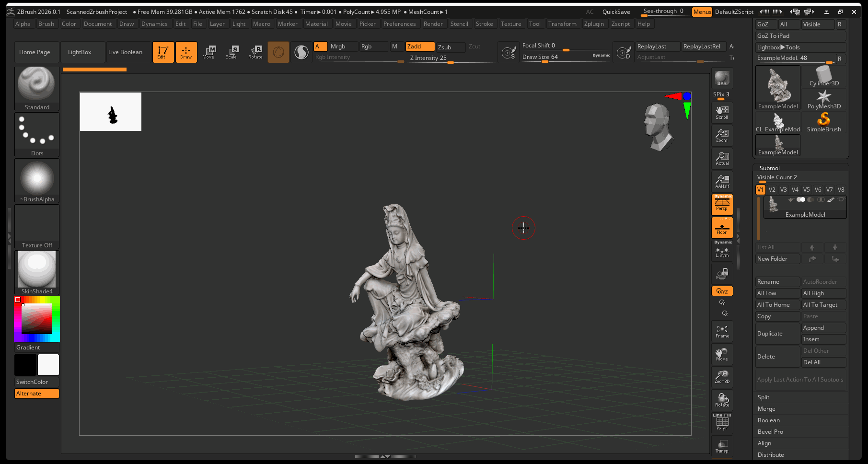Click the Frame view icon
The height and width of the screenshot is (464, 868).
click(722, 331)
